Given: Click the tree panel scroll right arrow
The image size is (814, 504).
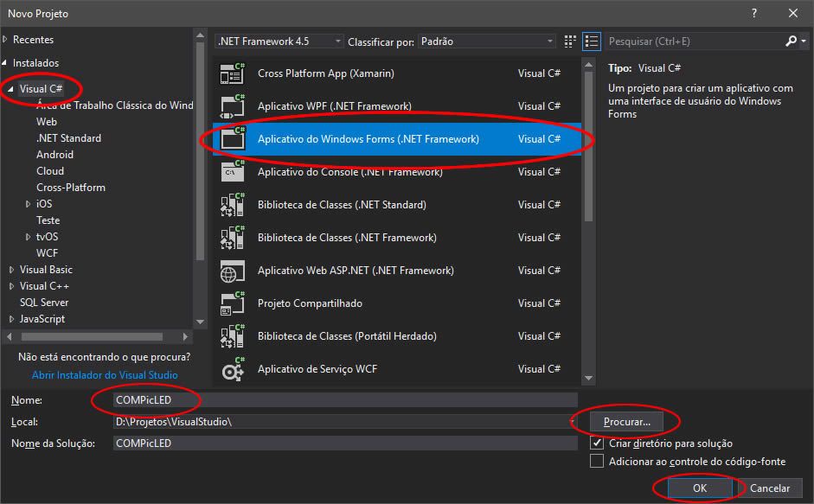Looking at the screenshot, I should point(185,337).
